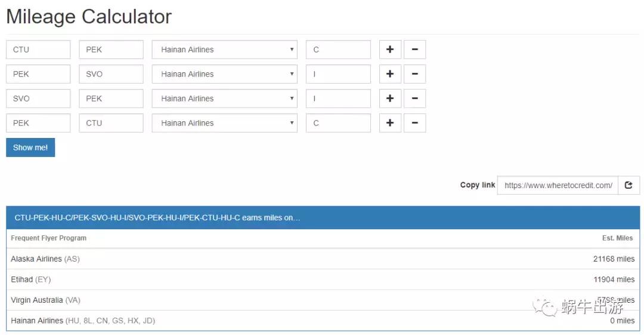Remove the PEK to SVO row

coord(414,74)
